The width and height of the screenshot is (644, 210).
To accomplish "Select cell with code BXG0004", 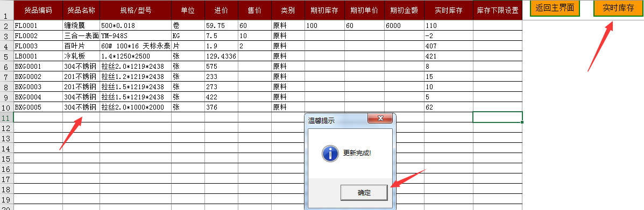I will [38, 97].
